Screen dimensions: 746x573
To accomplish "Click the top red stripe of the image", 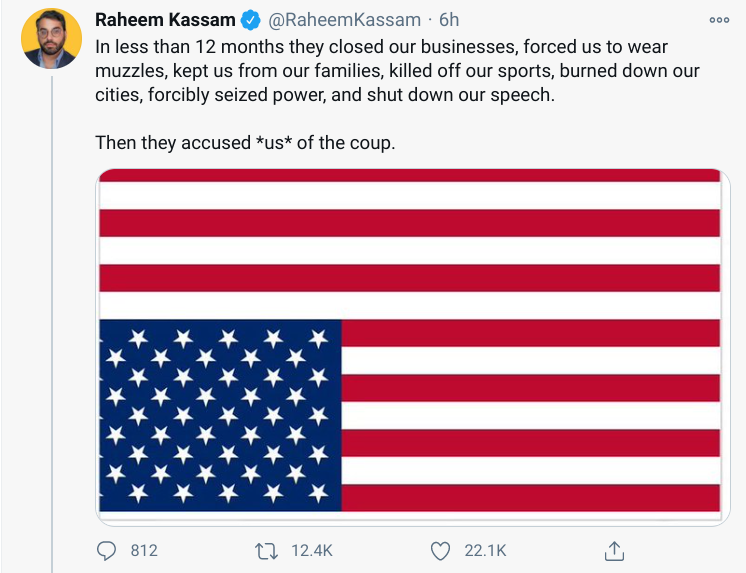I will point(410,176).
